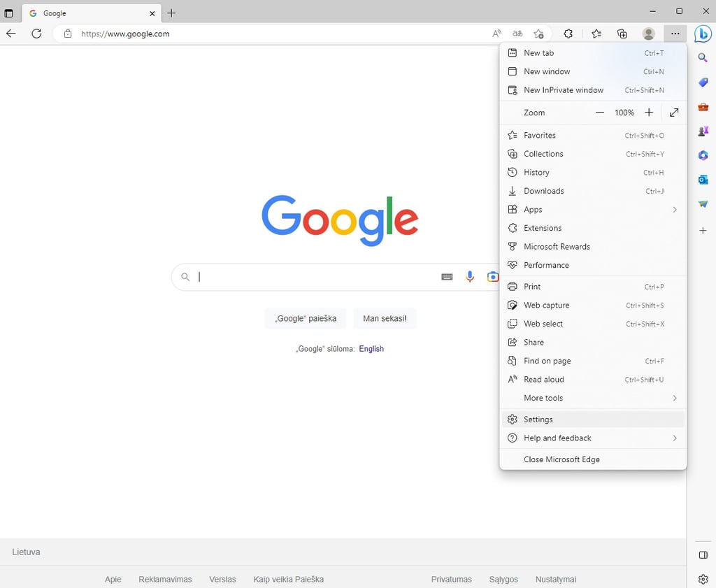716x588 pixels.
Task: Open Performance menu item
Action: point(593,265)
